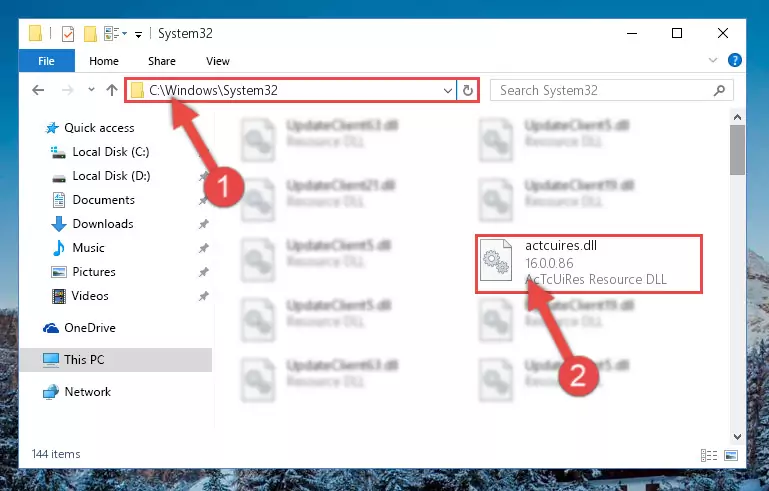Open Help with the question mark icon

click(735, 60)
